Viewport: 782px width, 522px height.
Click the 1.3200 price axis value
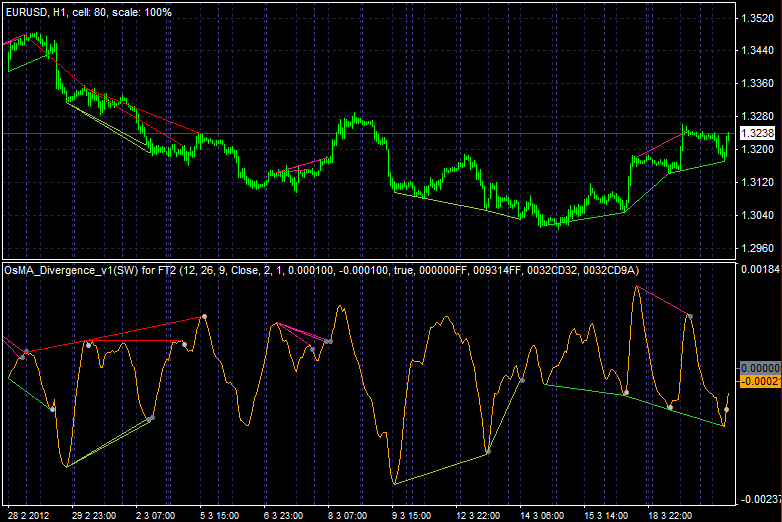pyautogui.click(x=758, y=149)
